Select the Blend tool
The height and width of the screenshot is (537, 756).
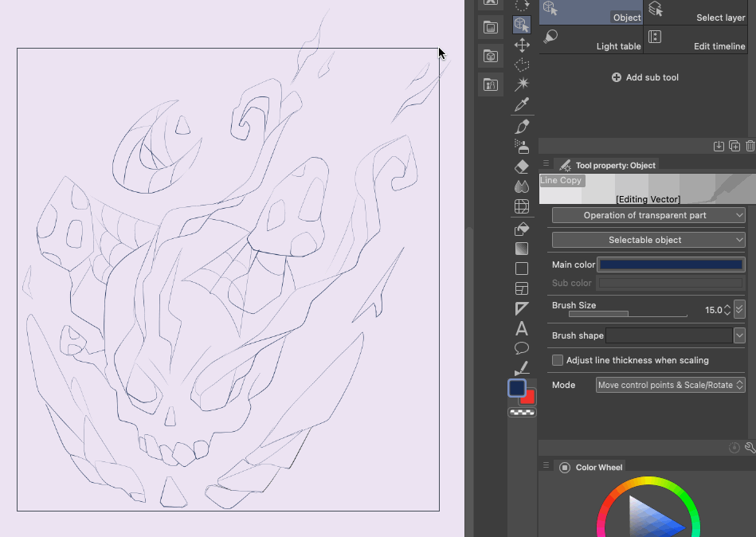click(x=522, y=186)
